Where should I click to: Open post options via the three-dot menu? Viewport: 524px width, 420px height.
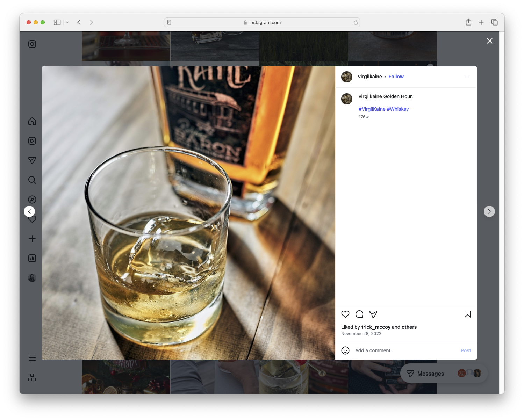[x=467, y=77]
